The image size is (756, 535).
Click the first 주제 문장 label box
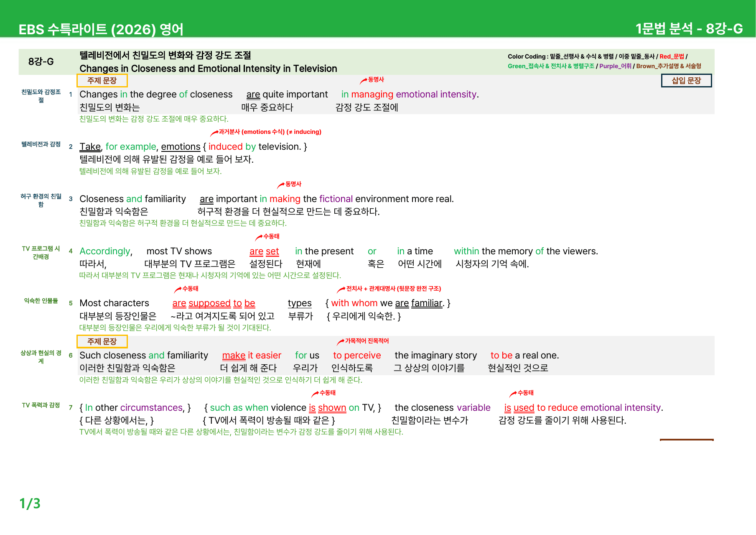coord(102,81)
